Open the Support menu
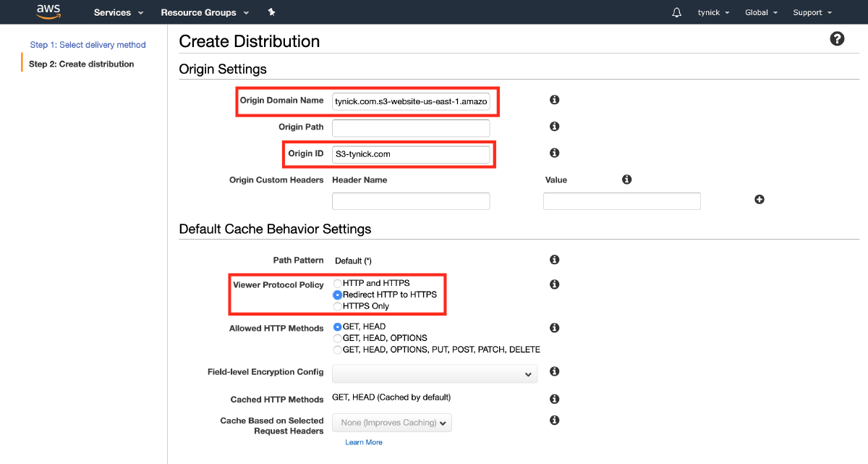The width and height of the screenshot is (868, 464). pyautogui.click(x=812, y=12)
